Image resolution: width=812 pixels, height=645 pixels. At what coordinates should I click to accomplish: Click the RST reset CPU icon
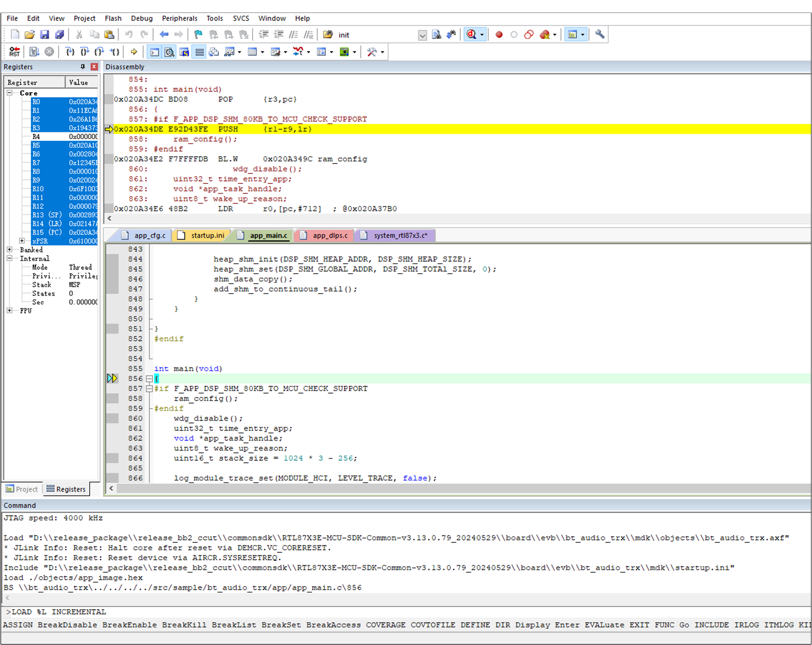click(x=14, y=52)
